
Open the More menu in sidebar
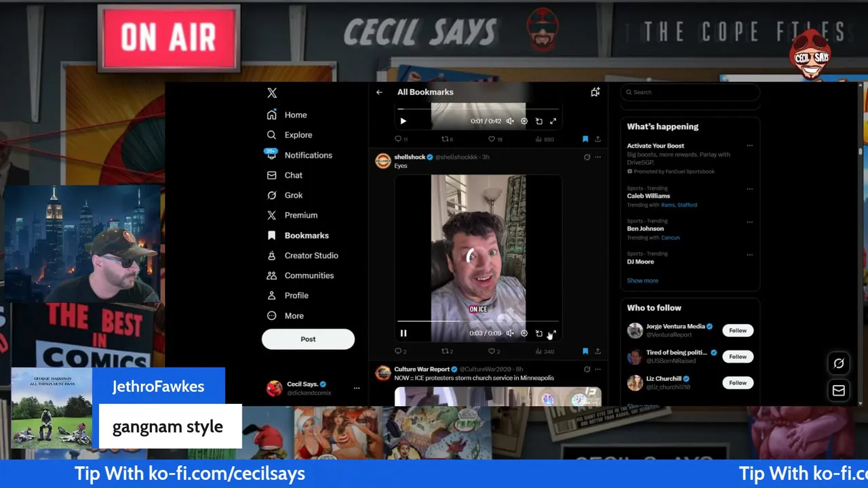tap(285, 316)
